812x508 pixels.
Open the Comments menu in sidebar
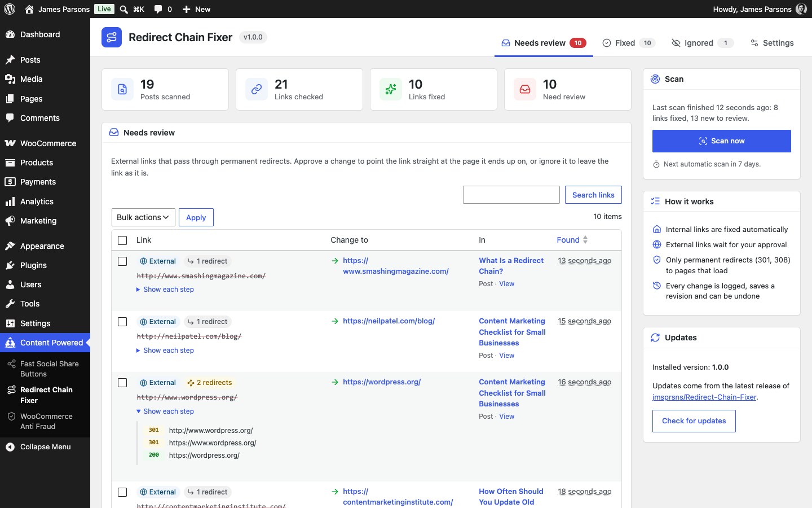45,118
